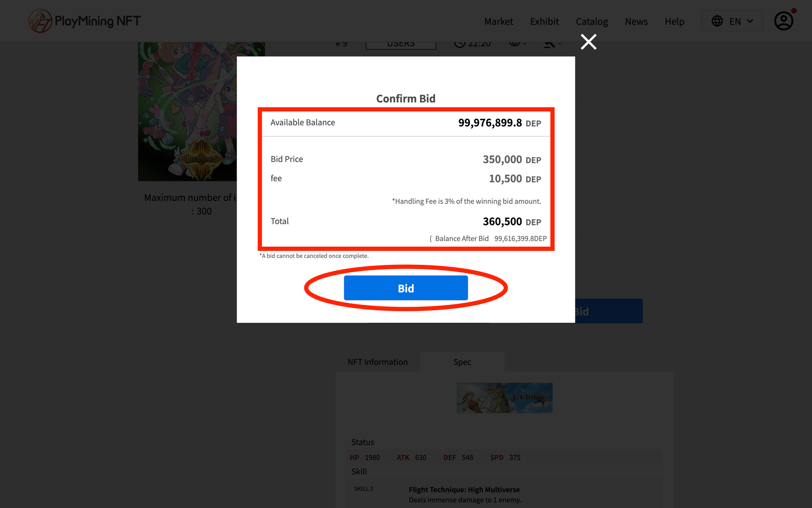Open the user profile account icon
Screen dimensions: 812x508
click(x=784, y=21)
